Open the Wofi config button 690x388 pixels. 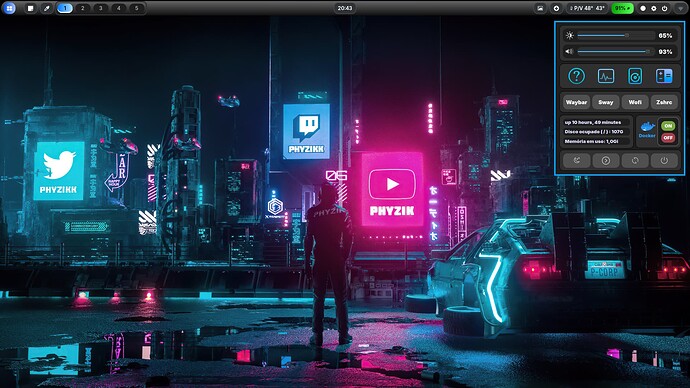635,102
